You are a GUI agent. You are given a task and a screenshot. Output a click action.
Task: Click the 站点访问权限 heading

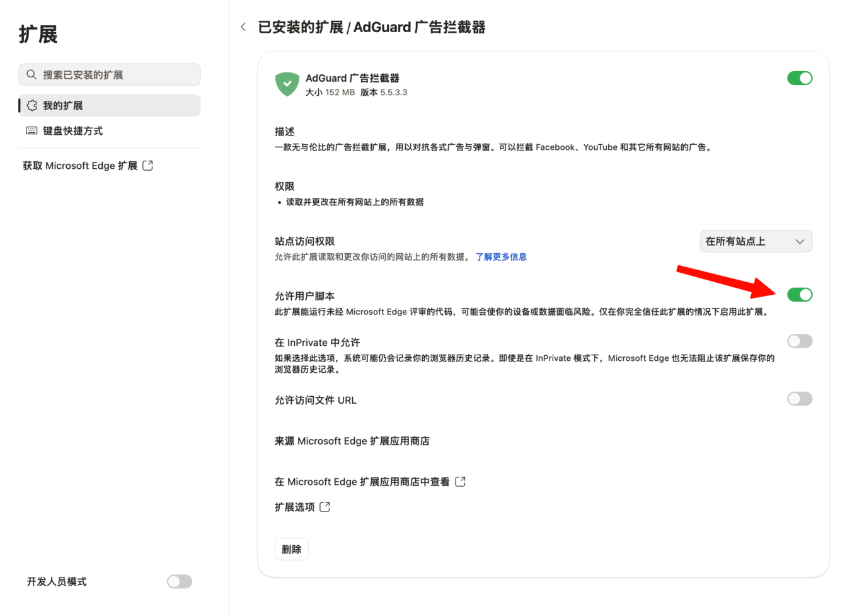tap(304, 241)
